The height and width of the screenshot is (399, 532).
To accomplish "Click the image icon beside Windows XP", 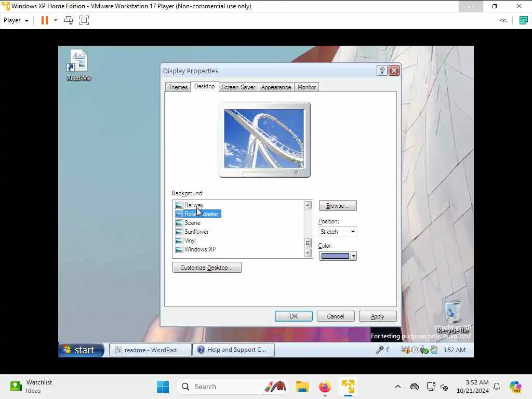I will click(x=179, y=249).
